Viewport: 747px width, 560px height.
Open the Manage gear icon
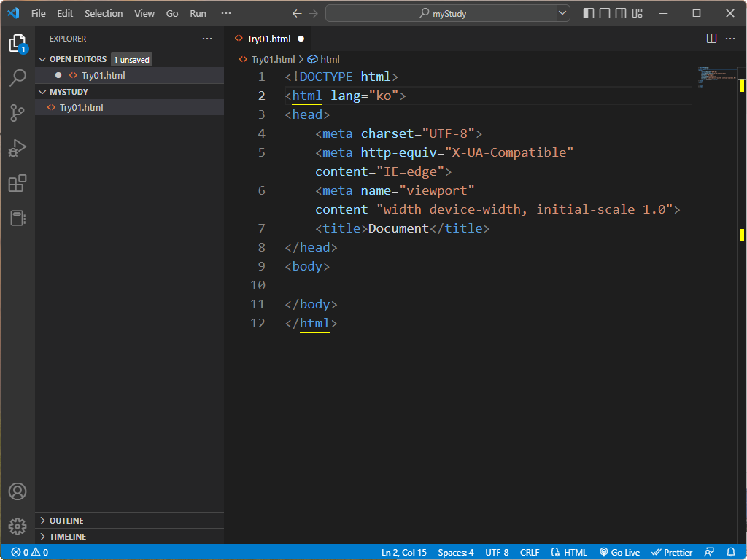18,526
